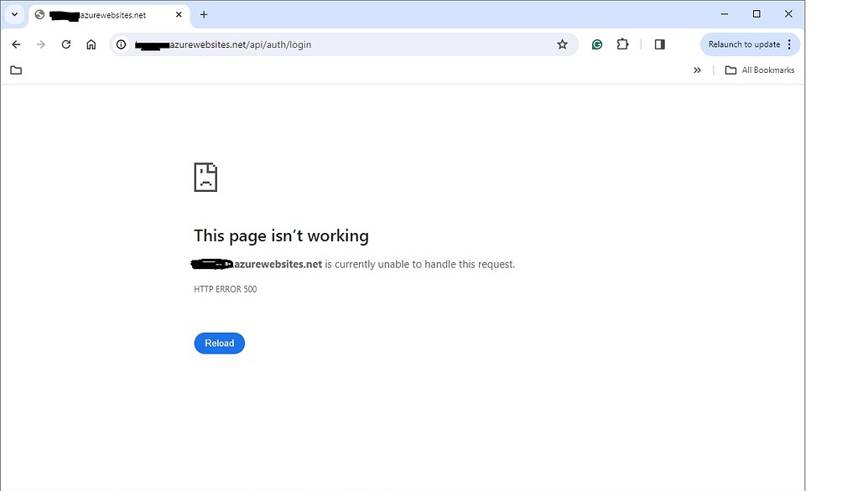Screen dimensions: 868x491
Task: Open Chrome's three-dot menu
Action: click(788, 44)
